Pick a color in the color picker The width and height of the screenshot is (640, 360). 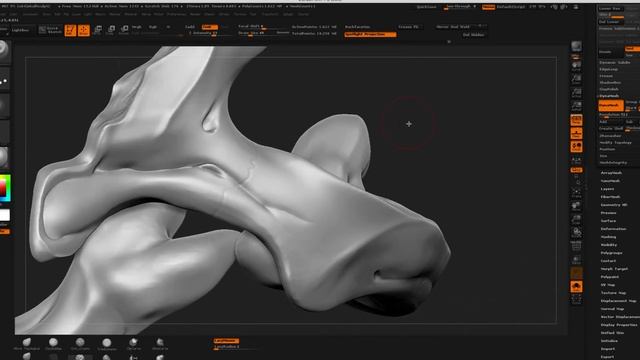(4, 188)
